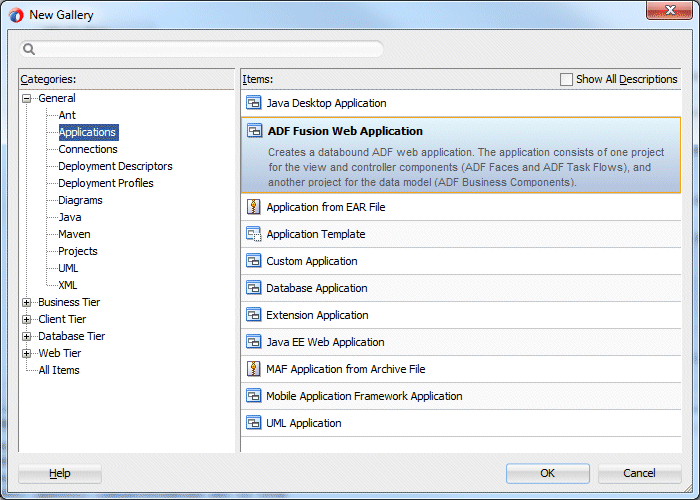Select the Ant category
The height and width of the screenshot is (500, 700).
click(x=67, y=115)
